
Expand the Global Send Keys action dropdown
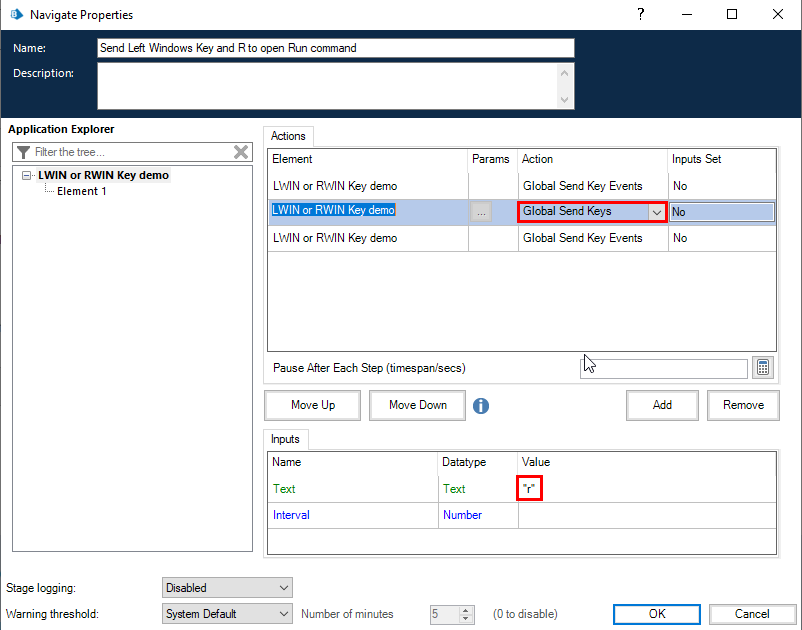[x=656, y=212]
